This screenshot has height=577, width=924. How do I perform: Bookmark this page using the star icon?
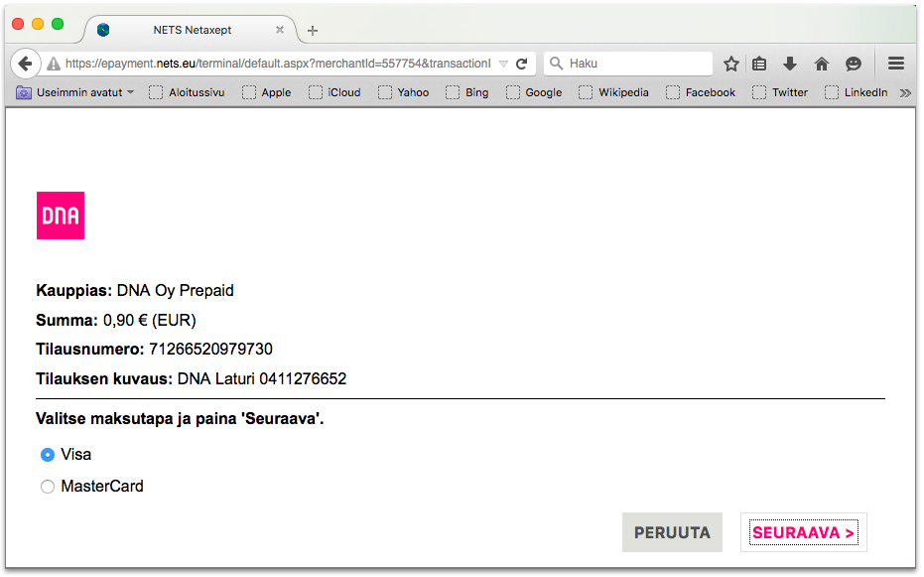click(x=731, y=64)
